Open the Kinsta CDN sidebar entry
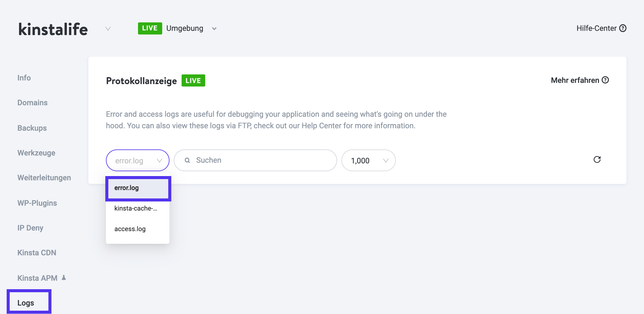644x314 pixels. tap(37, 252)
